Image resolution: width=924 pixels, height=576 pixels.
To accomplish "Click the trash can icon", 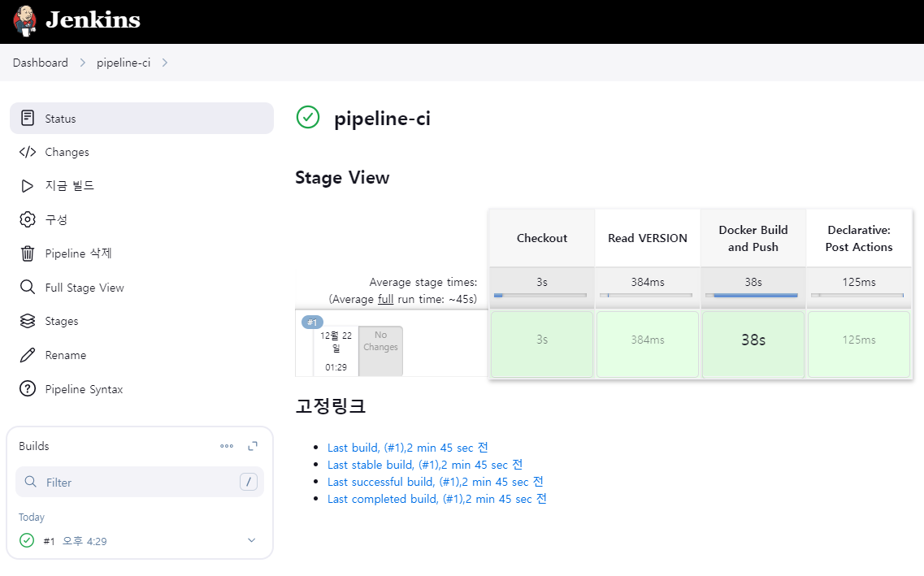I will click(27, 253).
